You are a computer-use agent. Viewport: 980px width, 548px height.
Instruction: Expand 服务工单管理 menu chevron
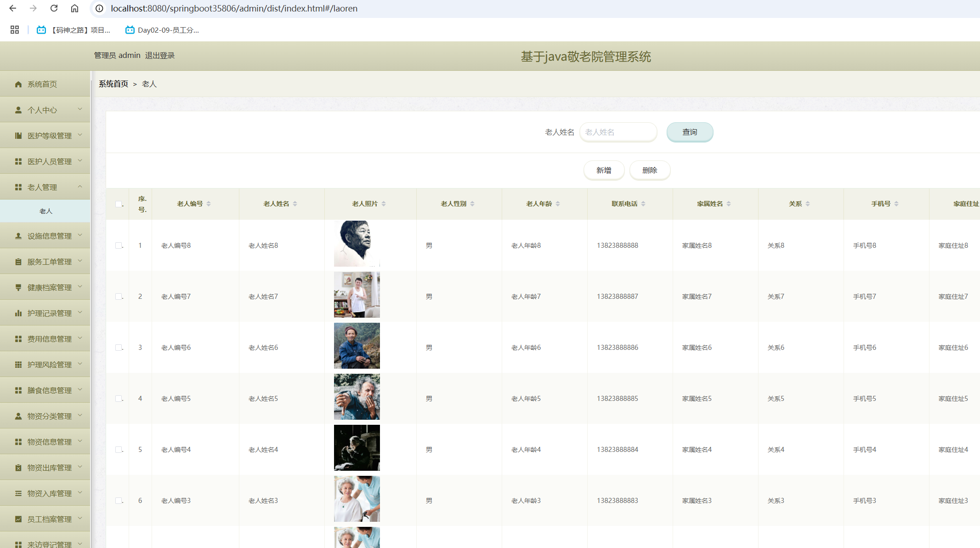click(x=80, y=261)
